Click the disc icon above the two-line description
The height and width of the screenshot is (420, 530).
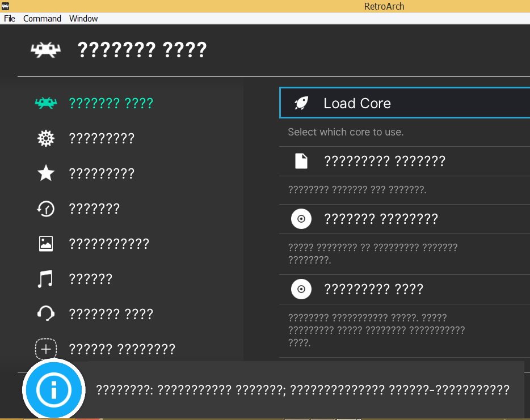[301, 219]
